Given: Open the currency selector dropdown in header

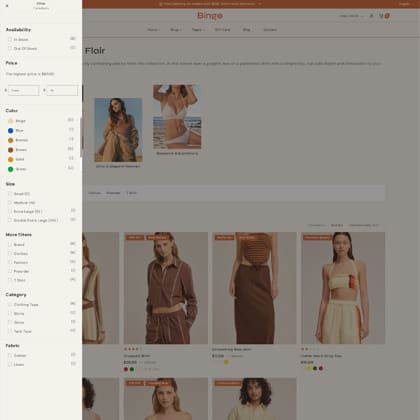Looking at the screenshot, I should pos(351,16).
